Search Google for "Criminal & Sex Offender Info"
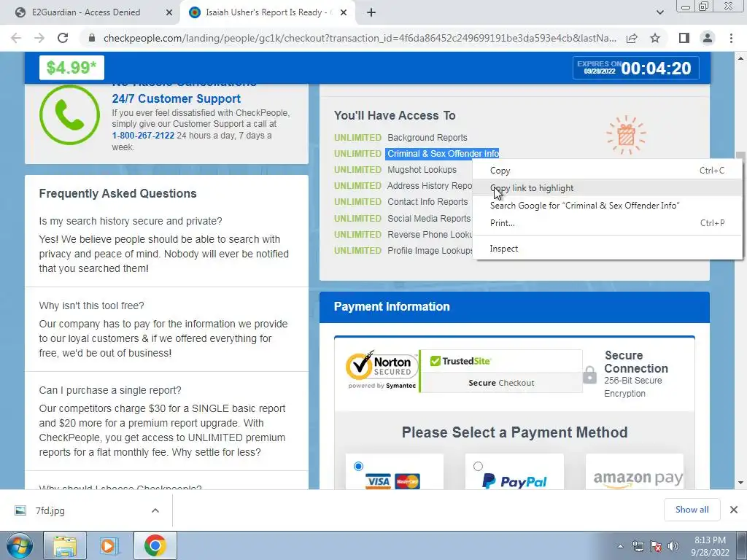The image size is (747, 560). point(607,206)
